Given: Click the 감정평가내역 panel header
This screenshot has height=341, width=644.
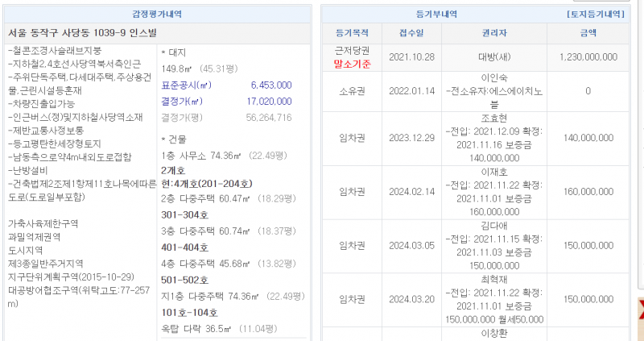Looking at the screenshot, I should point(157,15).
